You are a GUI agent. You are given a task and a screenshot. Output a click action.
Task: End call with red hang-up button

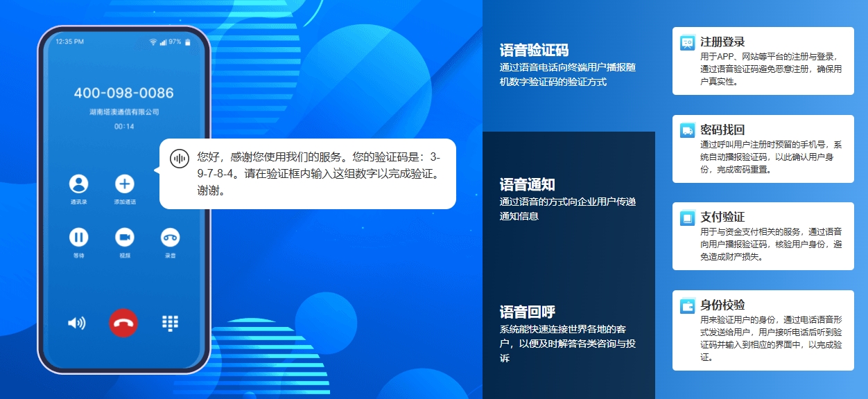click(123, 323)
